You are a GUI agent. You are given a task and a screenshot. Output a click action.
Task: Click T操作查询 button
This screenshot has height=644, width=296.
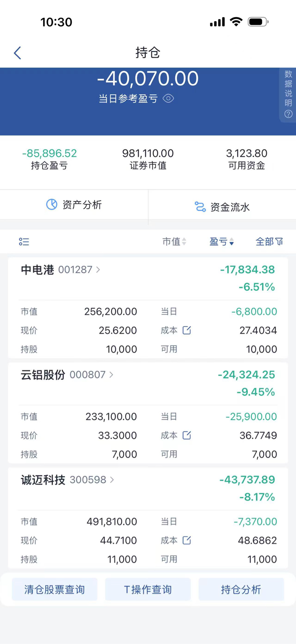[148, 589]
